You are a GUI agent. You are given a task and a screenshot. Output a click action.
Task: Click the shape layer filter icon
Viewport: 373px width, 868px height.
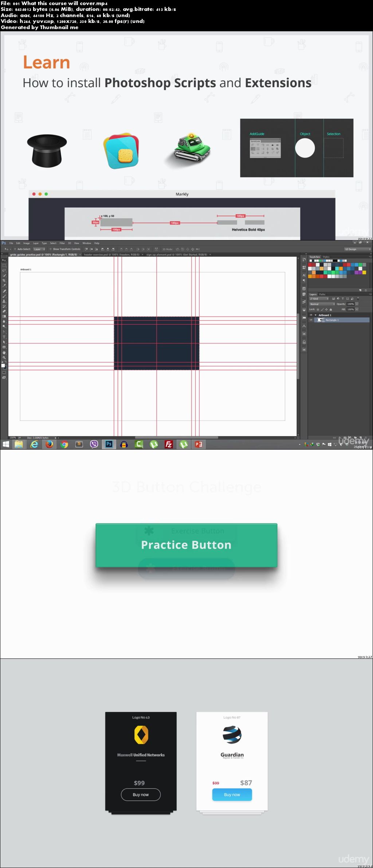click(x=348, y=299)
